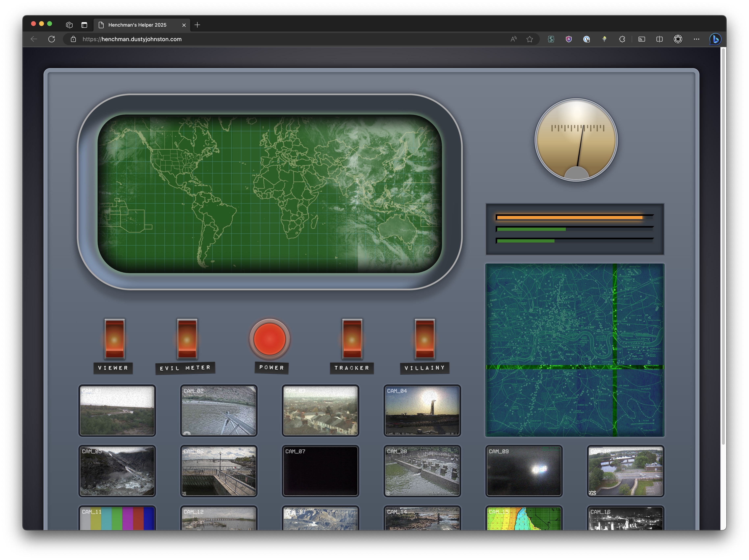This screenshot has height=560, width=749.
Task: Open a new tab with plus button
Action: (197, 25)
